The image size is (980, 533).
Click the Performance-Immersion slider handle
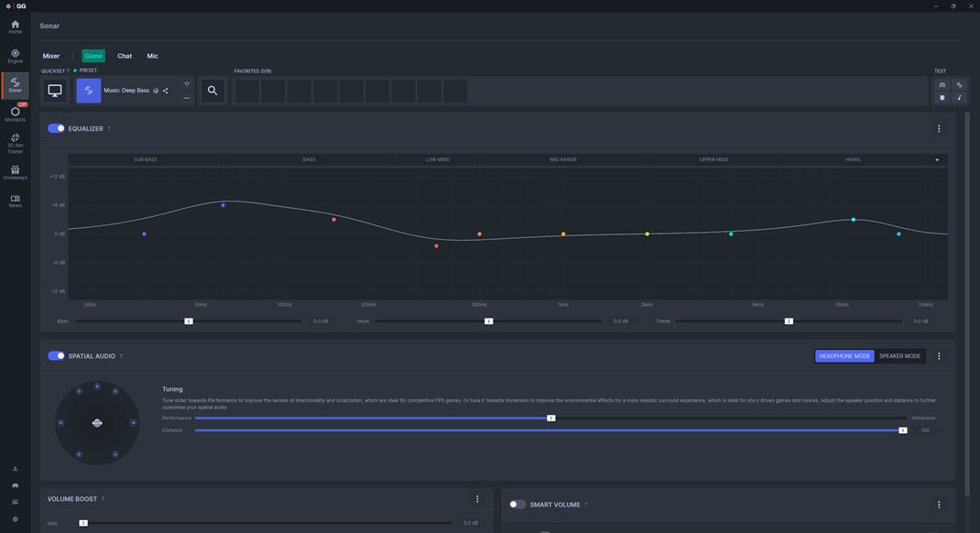pyautogui.click(x=551, y=418)
